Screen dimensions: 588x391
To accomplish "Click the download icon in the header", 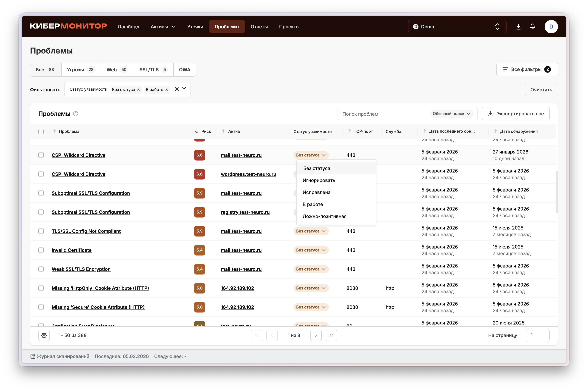I will (518, 27).
